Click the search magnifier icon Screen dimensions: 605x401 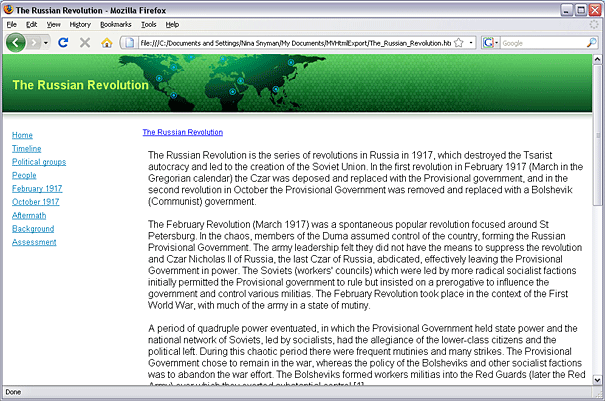click(591, 43)
